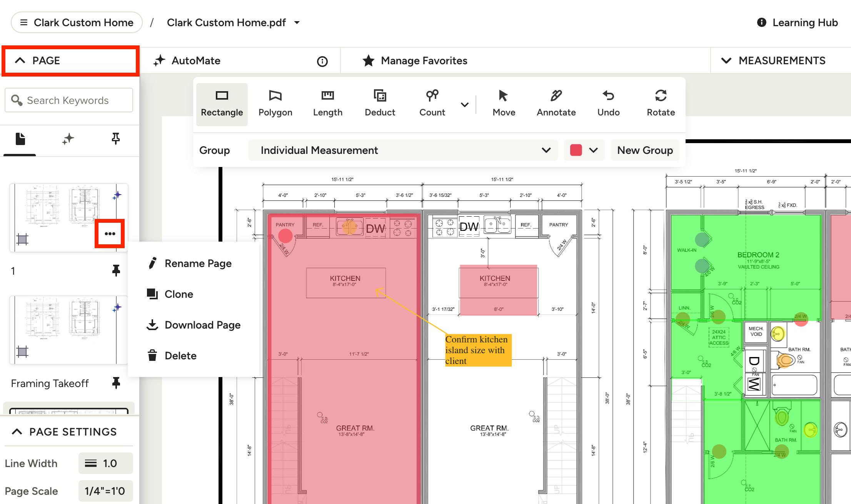This screenshot has height=504, width=851.
Task: Select the Annotate tool
Action: click(556, 103)
